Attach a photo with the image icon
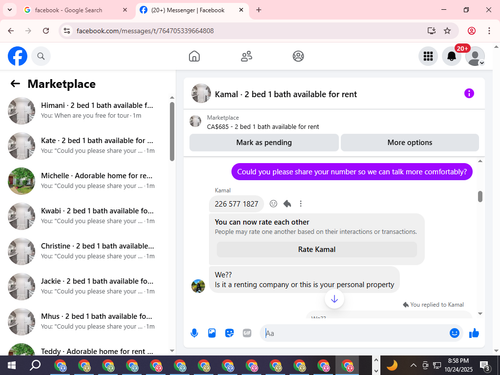 tap(212, 333)
